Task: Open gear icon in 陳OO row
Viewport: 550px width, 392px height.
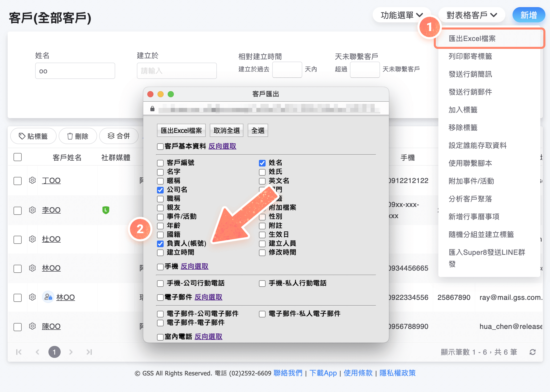Action: 32,326
